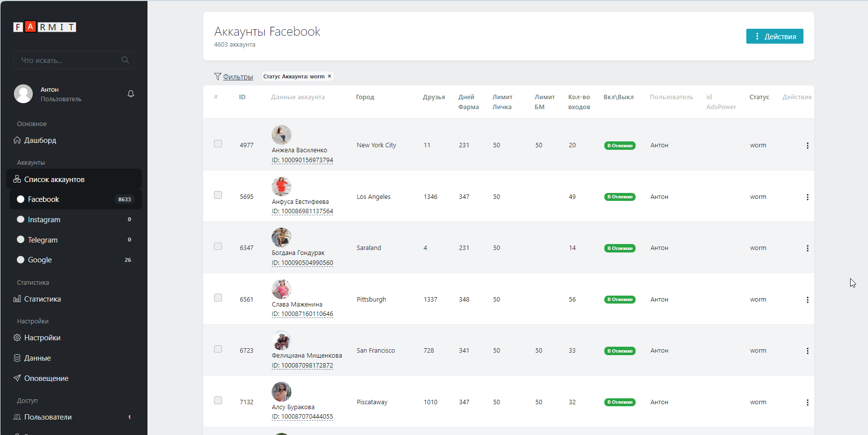The image size is (868, 435).
Task: Open Оповещение notifications section
Action: [46, 378]
